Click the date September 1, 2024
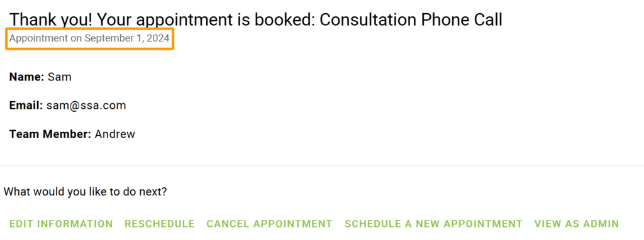The image size is (644, 240). pyautogui.click(x=127, y=38)
